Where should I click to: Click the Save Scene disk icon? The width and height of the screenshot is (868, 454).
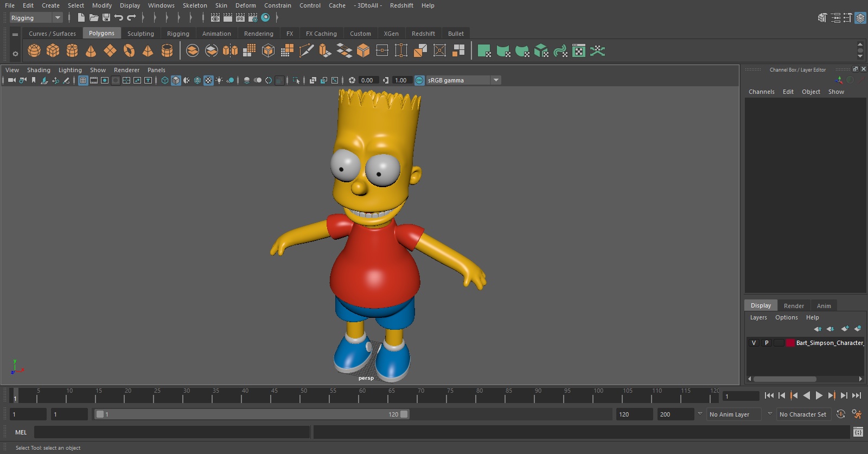click(106, 18)
